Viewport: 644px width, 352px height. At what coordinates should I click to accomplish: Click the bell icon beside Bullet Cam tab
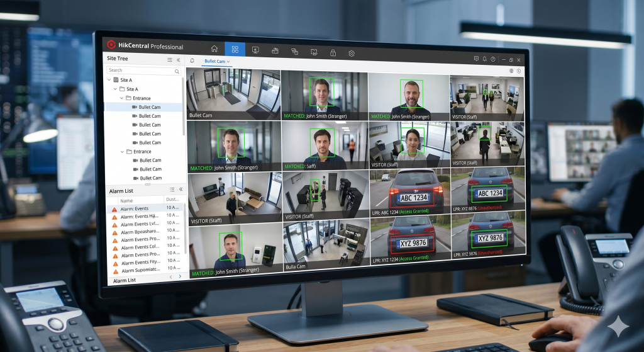tap(192, 60)
